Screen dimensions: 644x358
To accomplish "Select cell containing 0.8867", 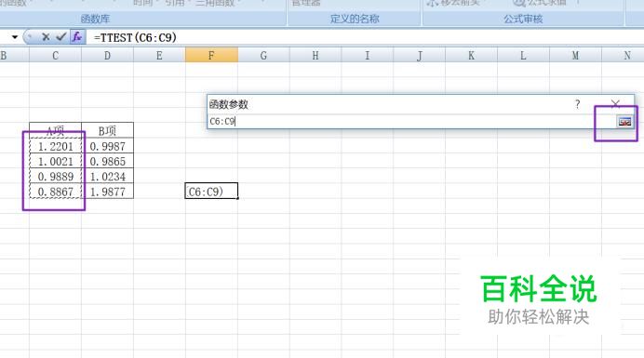I will 56,192.
